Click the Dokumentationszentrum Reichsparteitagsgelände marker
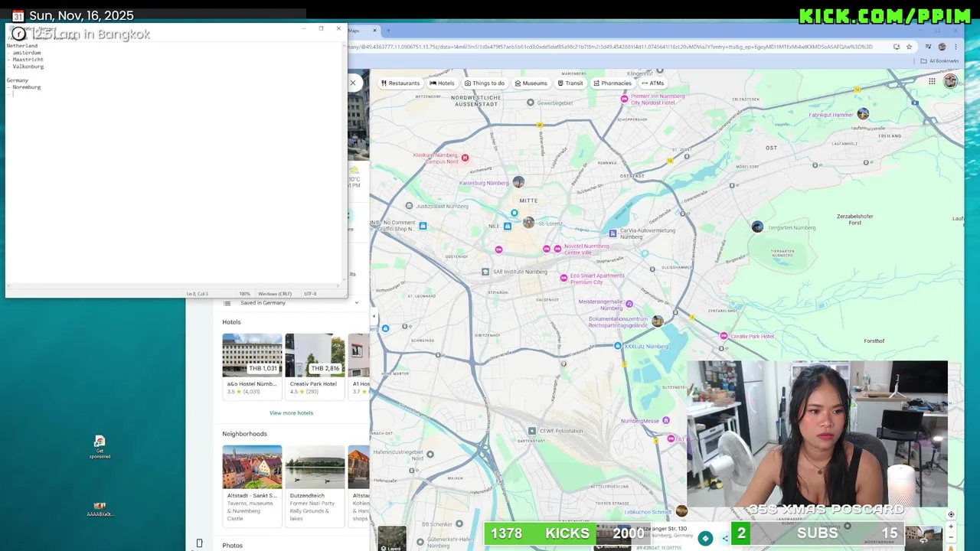Image resolution: width=980 pixels, height=551 pixels. 658,321
